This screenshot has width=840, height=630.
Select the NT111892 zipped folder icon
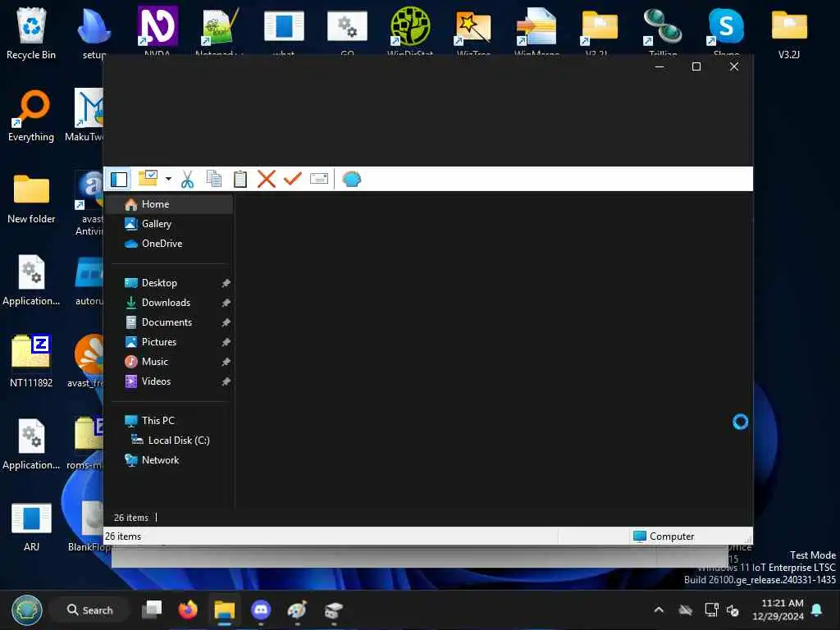[x=31, y=362]
